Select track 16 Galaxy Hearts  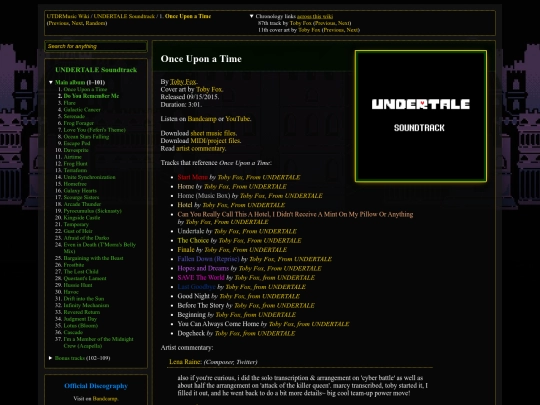tap(80, 191)
